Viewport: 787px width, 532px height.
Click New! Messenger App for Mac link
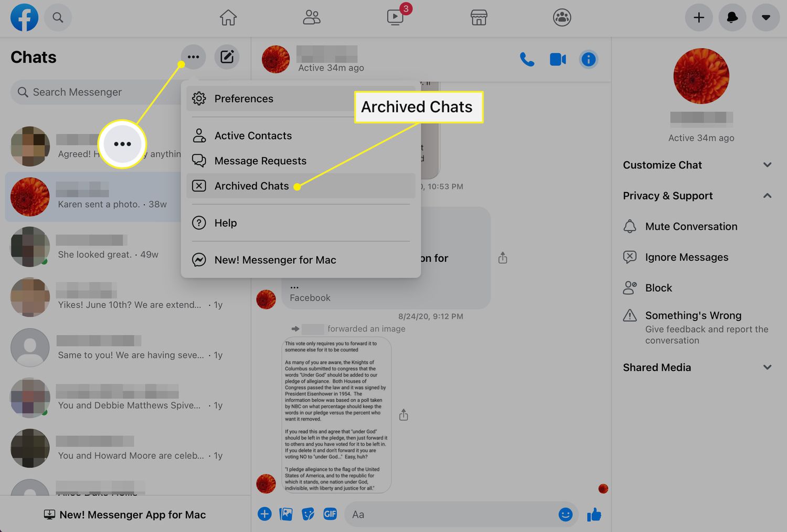tap(125, 515)
